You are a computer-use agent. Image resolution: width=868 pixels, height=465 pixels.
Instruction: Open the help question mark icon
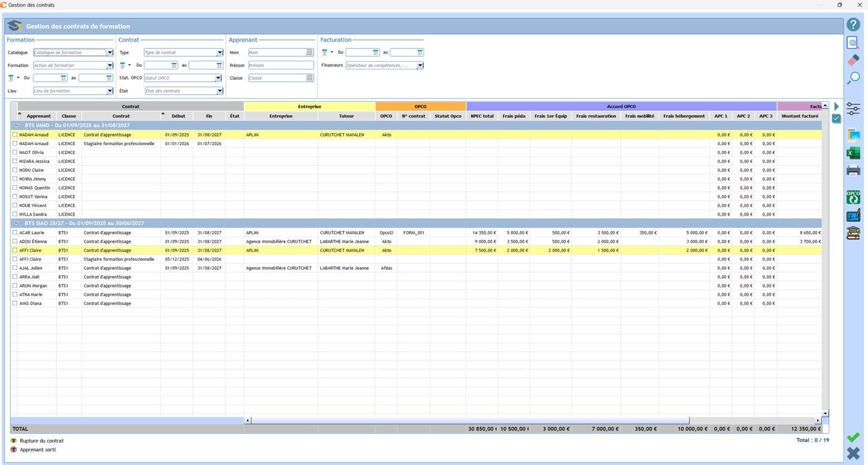(x=853, y=25)
